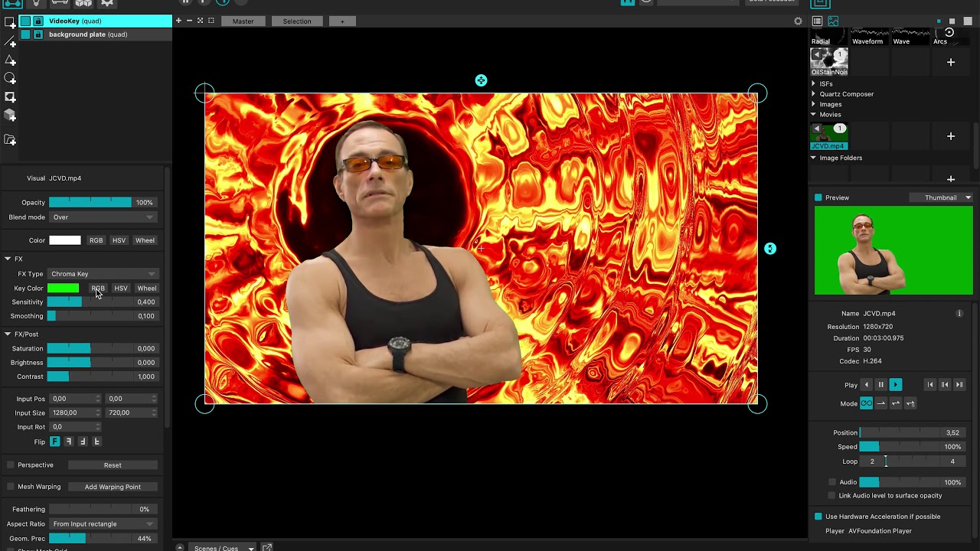
Task: Select the add mask tool
Action: click(x=10, y=96)
